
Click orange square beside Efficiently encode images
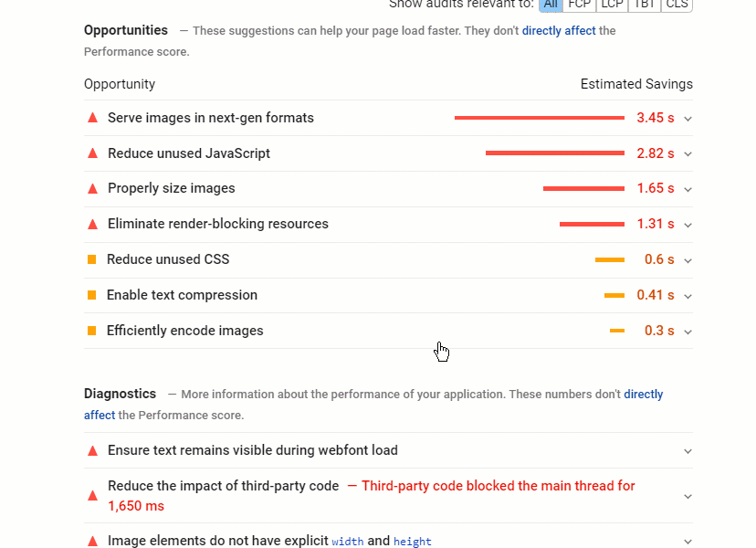[x=91, y=331]
